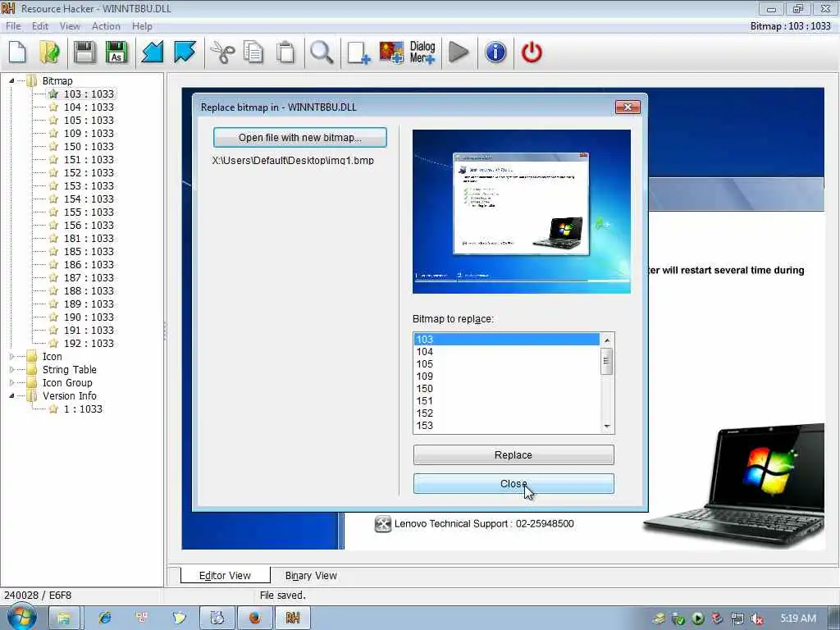Select tree item 103 : 1033
The height and width of the screenshot is (630, 840).
tap(89, 94)
